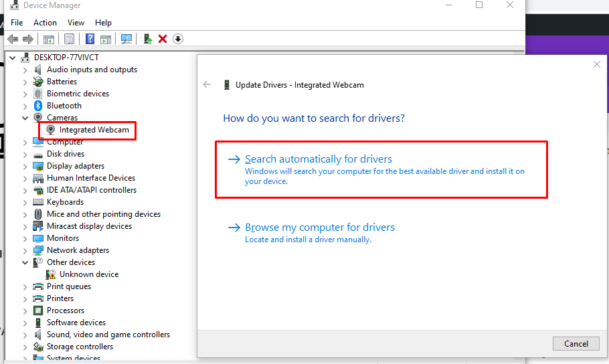Click the Processors chip icon
The width and height of the screenshot is (609, 364).
coord(38,310)
